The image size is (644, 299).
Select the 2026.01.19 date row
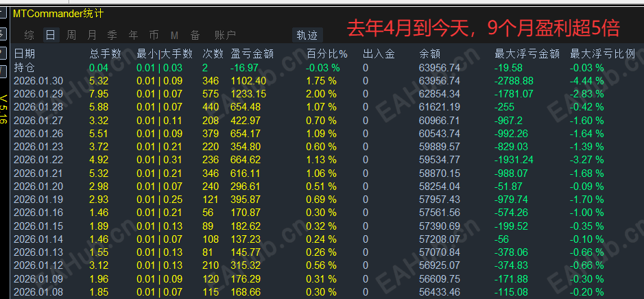point(38,200)
